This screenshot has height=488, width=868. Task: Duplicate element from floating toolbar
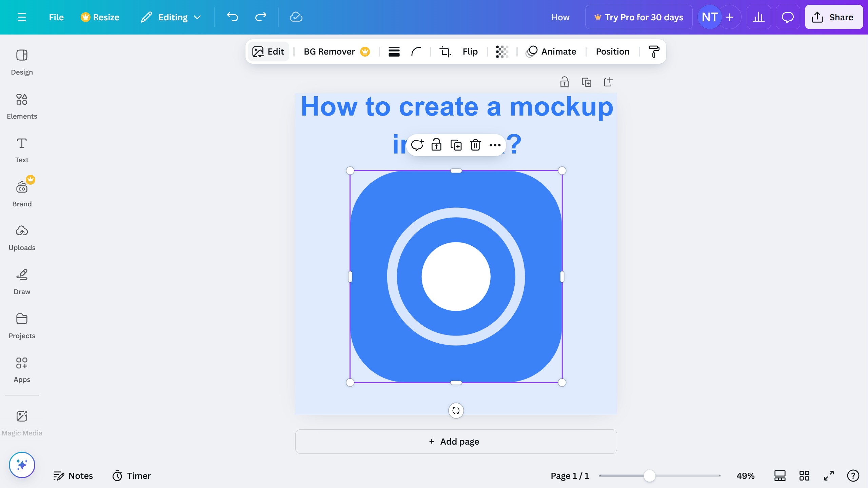click(x=456, y=145)
